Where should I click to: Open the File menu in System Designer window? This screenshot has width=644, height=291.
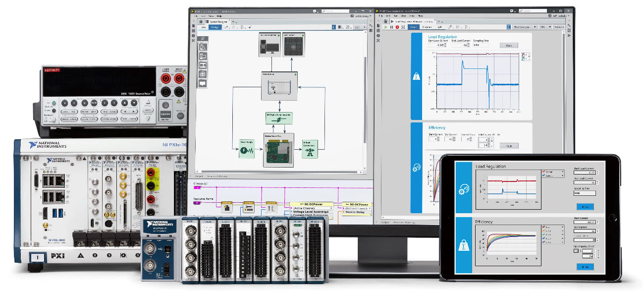click(x=195, y=16)
